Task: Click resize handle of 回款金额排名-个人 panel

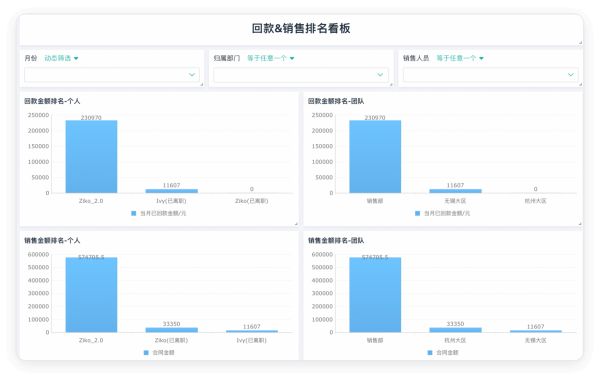Action: (296, 223)
